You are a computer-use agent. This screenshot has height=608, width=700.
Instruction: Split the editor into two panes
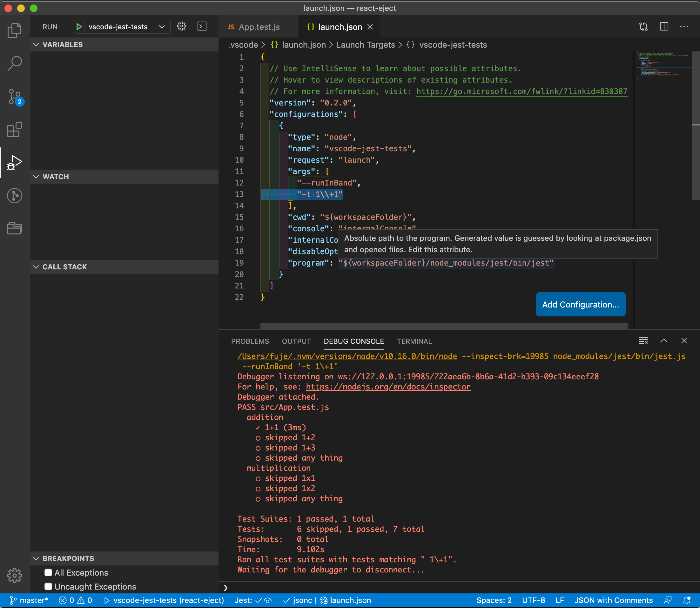(x=664, y=27)
